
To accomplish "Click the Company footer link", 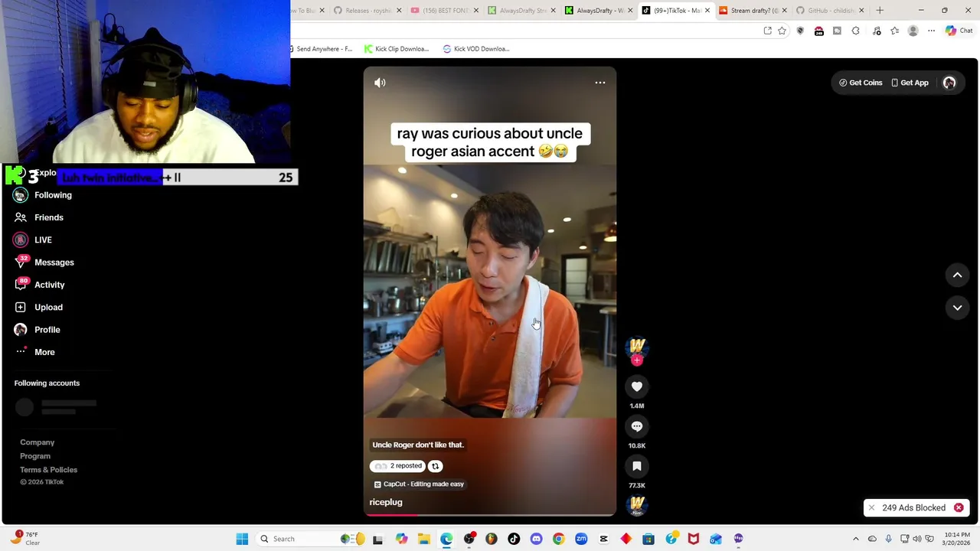I will [37, 442].
